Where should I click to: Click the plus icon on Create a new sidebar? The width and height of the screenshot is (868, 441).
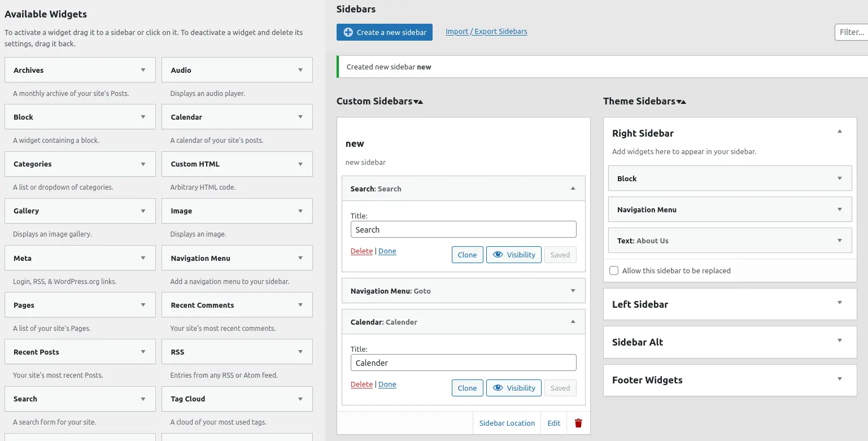point(348,32)
